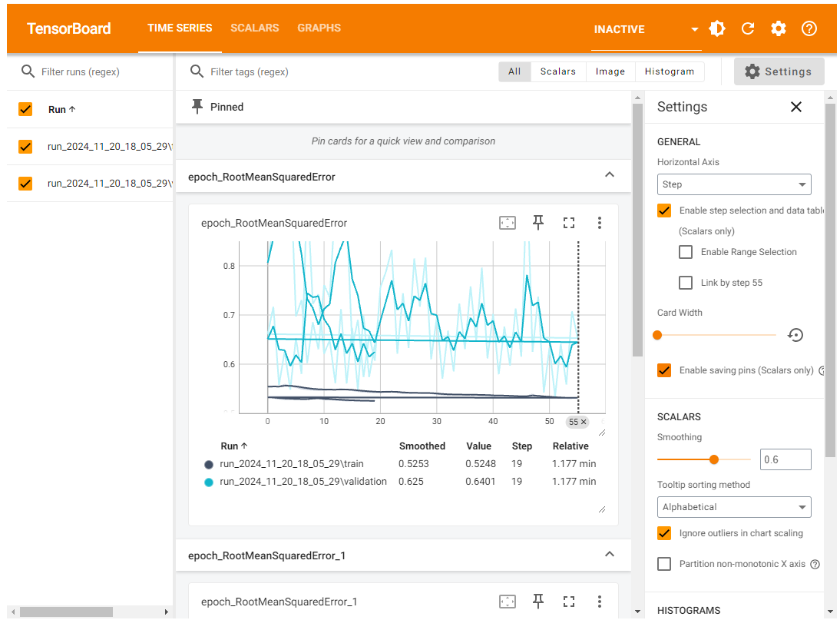Viewport: 840px width, 620px height.
Task: Open the INACTIVE plugin dropdown
Action: [x=646, y=29]
